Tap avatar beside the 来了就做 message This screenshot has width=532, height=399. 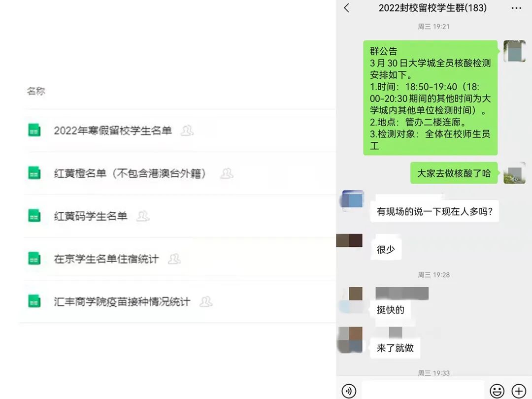[x=351, y=339]
